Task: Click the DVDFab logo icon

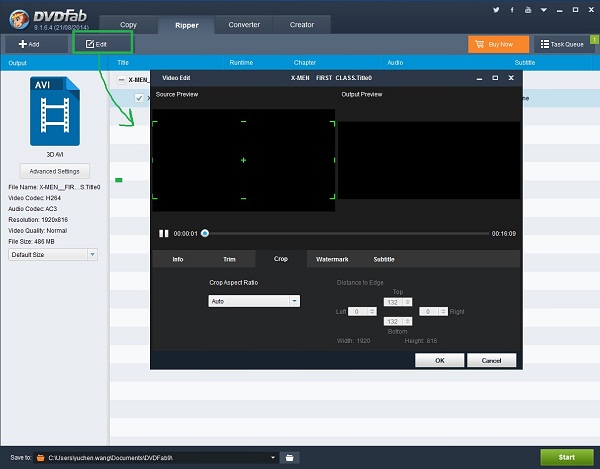Action: tap(19, 19)
